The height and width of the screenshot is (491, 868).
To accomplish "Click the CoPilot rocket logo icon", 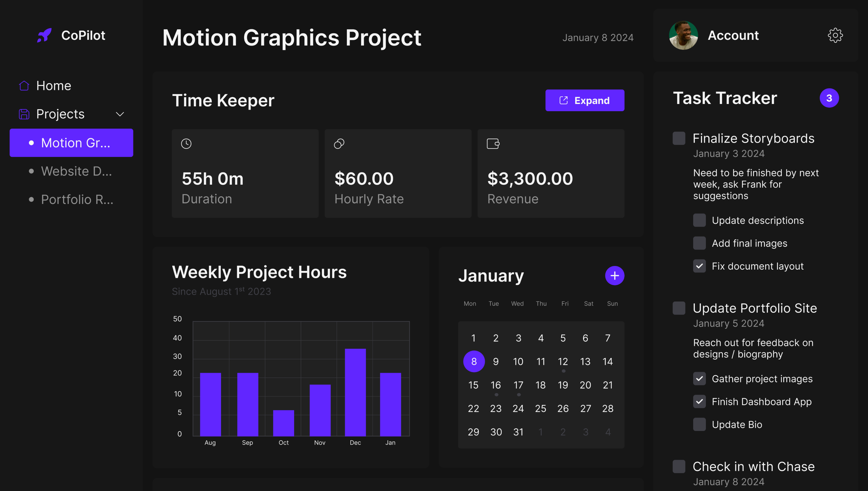I will 44,35.
